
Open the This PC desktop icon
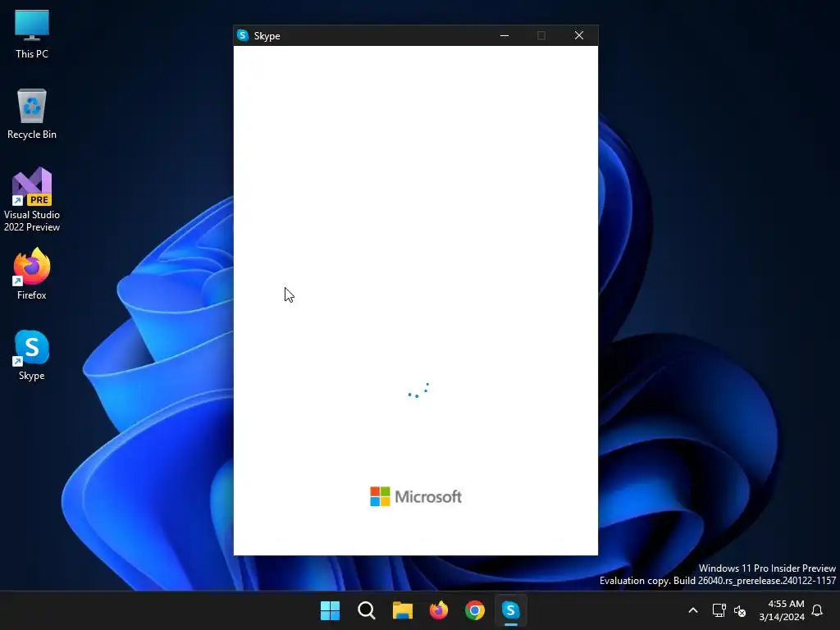[32, 34]
